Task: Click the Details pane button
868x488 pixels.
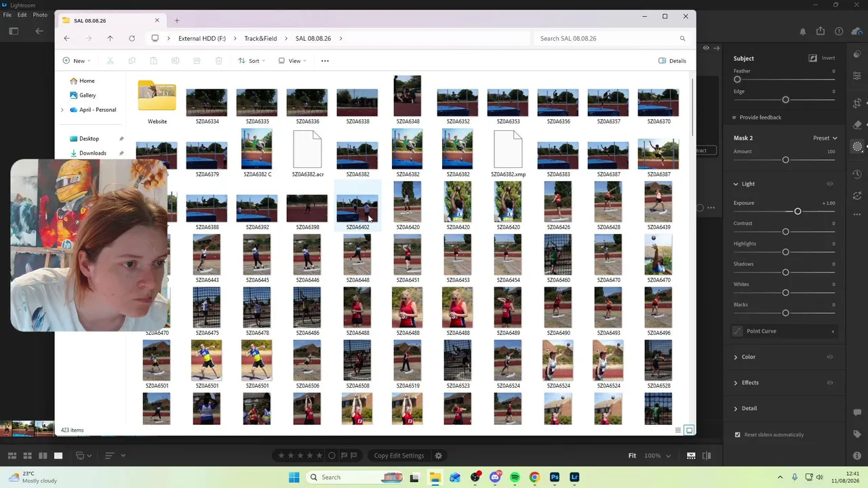Action: pos(672,61)
